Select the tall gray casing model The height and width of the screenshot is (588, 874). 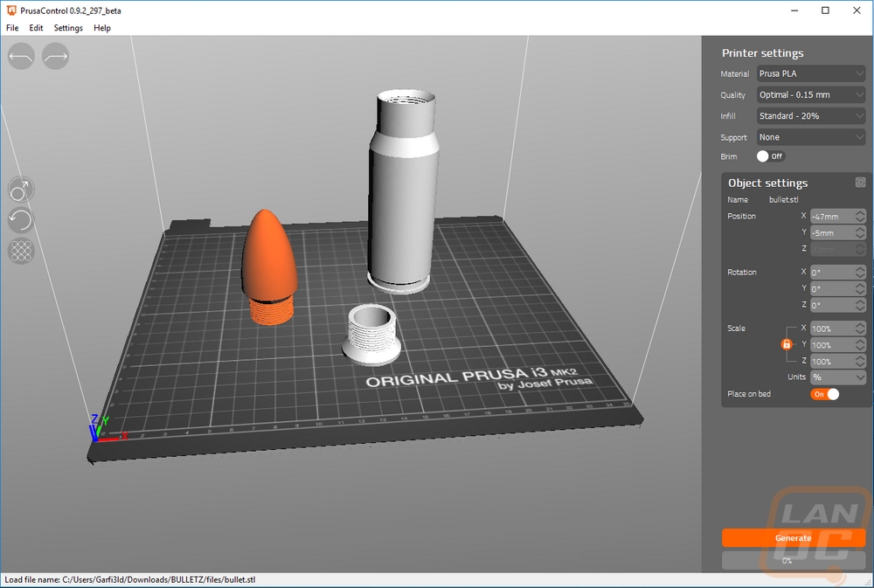(403, 190)
